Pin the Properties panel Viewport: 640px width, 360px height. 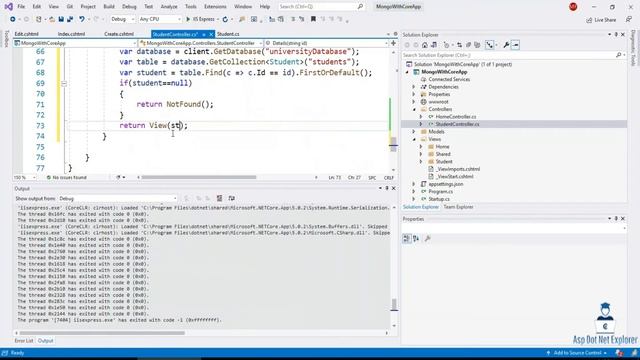click(x=616, y=219)
